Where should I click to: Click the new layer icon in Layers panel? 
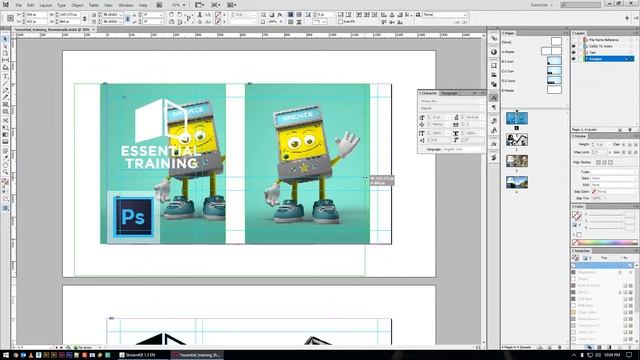[620, 129]
